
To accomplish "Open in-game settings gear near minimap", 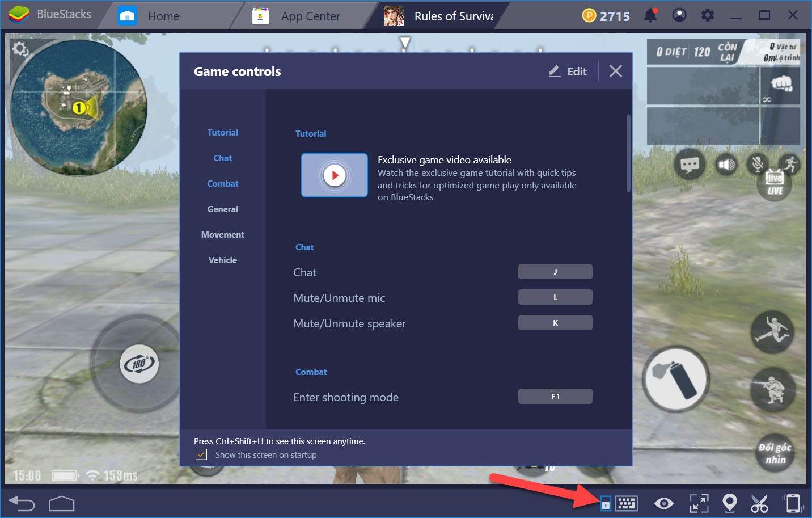I will click(x=20, y=49).
